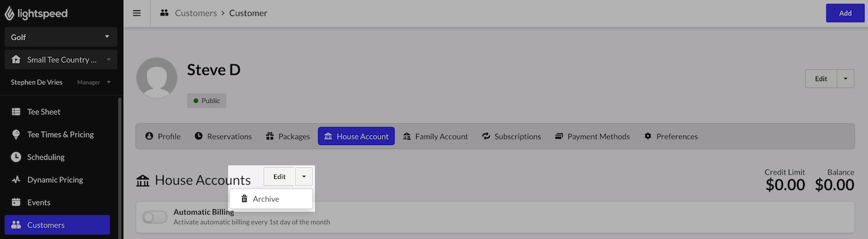Enable the Automatic Billing switch
The image size is (868, 239).
[155, 217]
